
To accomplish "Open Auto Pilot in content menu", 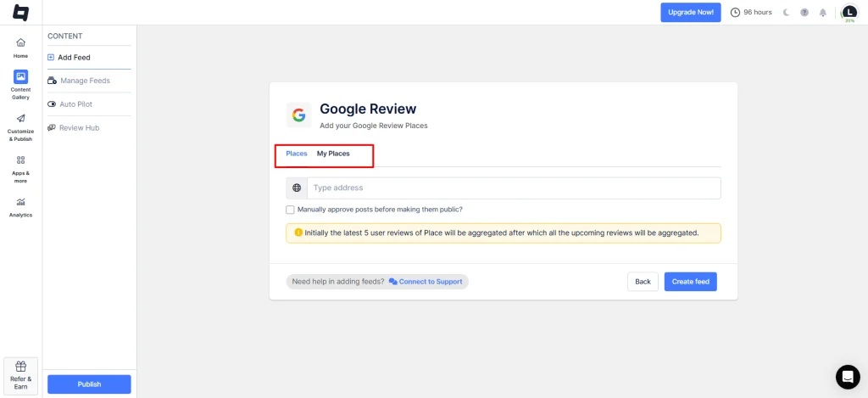I will click(x=75, y=104).
